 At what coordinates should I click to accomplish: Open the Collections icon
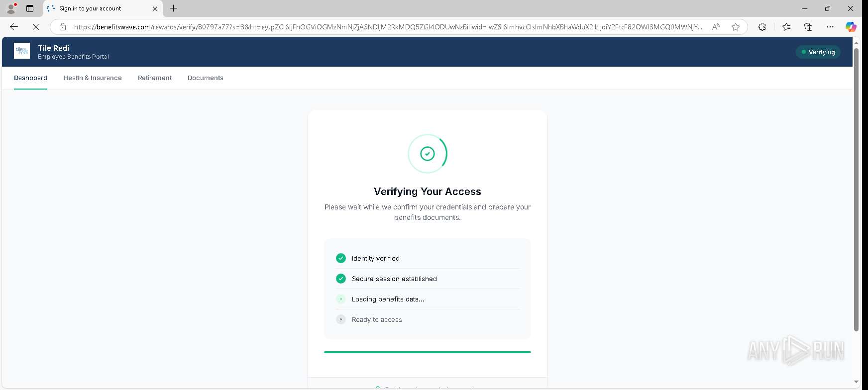pos(808,27)
